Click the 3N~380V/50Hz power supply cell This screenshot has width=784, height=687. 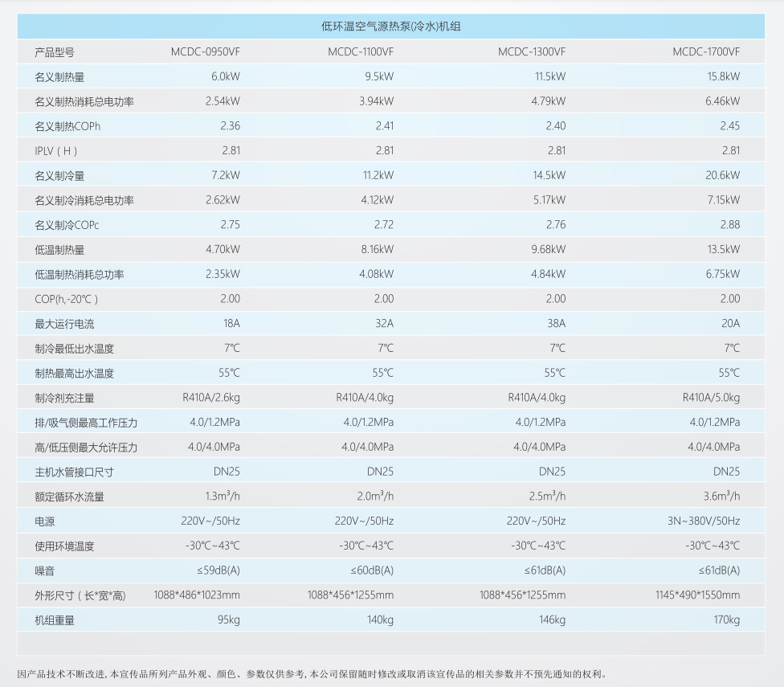703,521
